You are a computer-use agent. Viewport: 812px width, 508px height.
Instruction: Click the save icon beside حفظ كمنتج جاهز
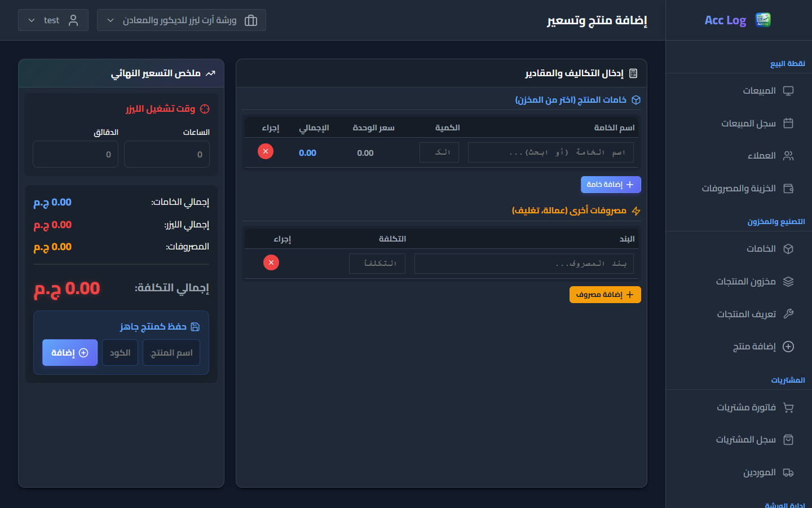click(195, 327)
